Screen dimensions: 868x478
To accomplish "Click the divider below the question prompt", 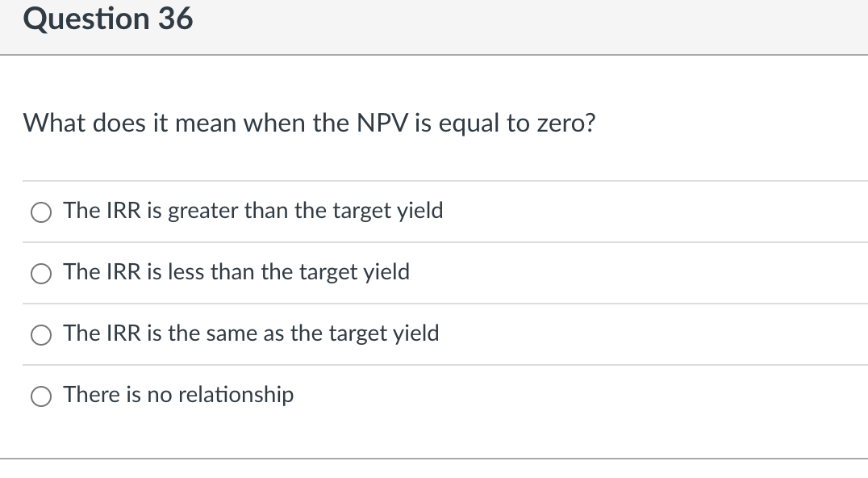I will (x=434, y=180).
